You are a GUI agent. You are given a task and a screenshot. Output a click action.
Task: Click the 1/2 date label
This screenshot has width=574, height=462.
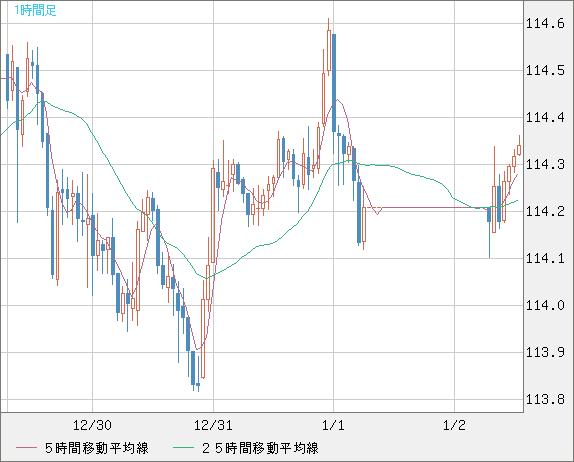(x=454, y=425)
